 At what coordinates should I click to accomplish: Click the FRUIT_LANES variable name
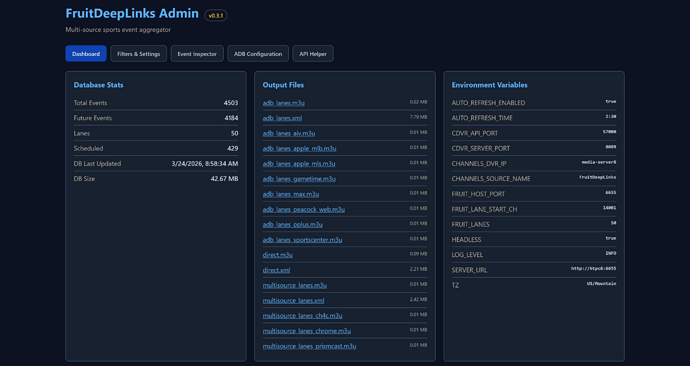470,224
